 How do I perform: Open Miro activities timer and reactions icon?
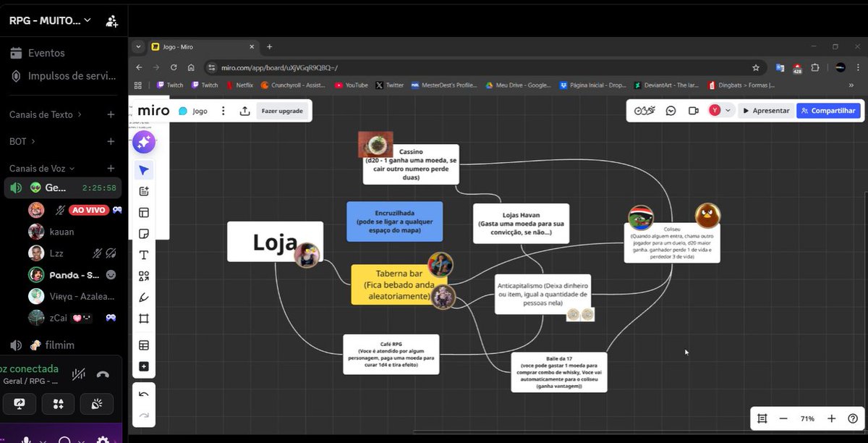tap(644, 111)
